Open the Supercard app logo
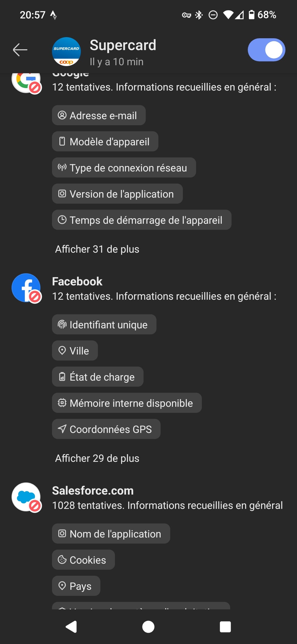Image resolution: width=297 pixels, height=644 pixels. [66, 52]
